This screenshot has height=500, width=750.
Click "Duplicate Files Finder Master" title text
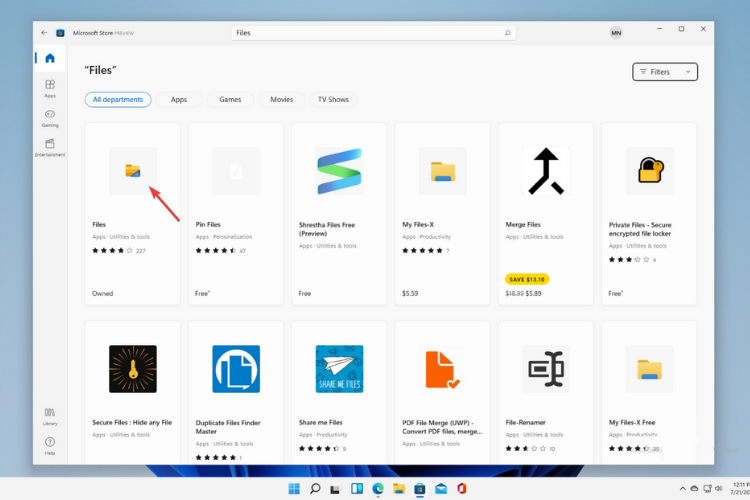point(228,427)
